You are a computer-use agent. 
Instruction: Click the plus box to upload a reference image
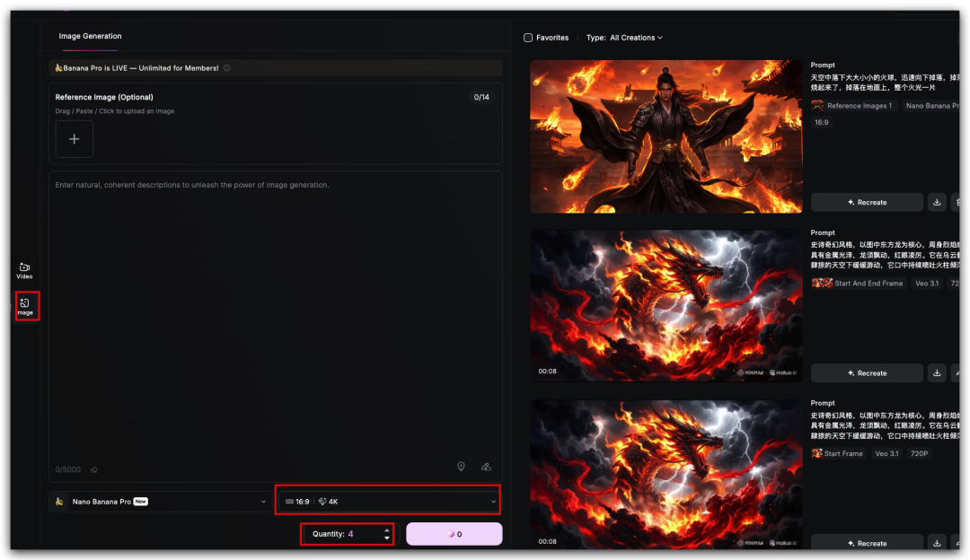75,139
